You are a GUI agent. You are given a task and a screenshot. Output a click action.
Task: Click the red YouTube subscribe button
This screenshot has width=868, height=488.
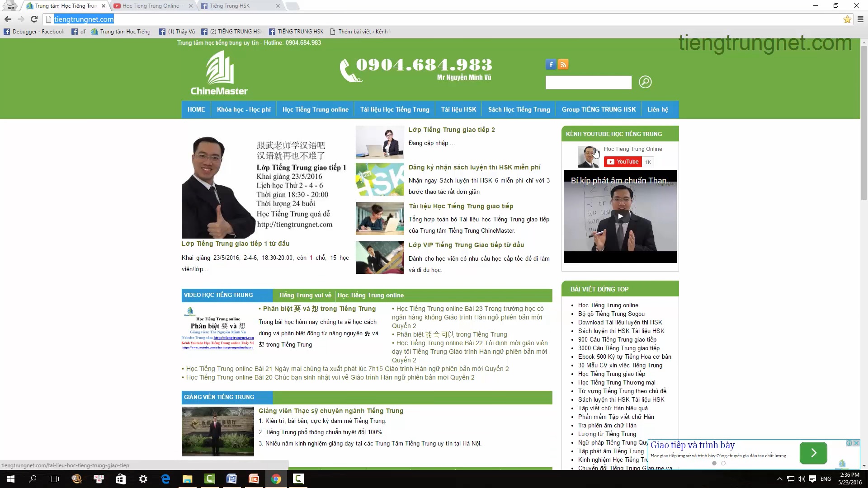623,162
